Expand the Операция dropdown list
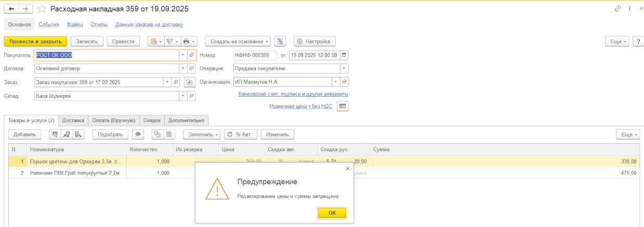 tap(344, 69)
